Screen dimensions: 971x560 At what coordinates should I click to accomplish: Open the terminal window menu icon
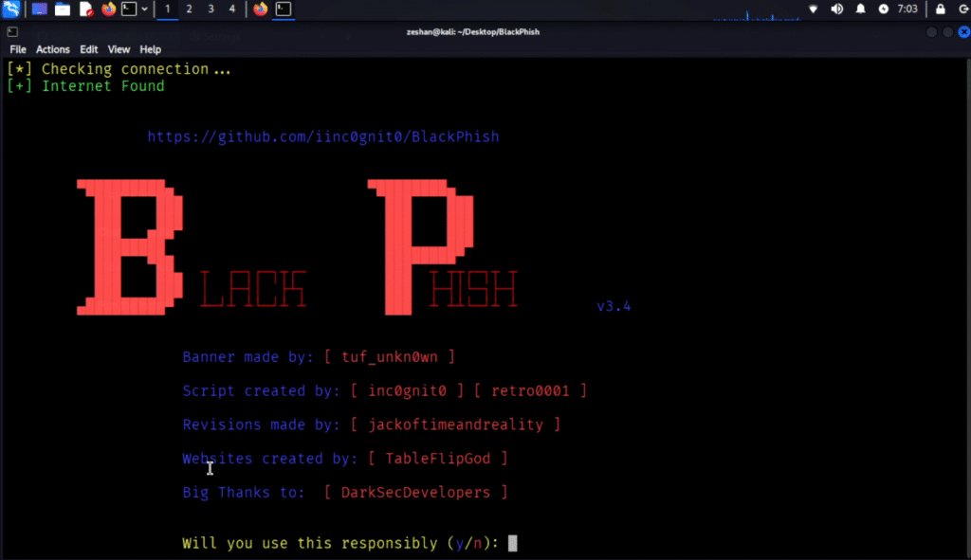[x=12, y=31]
